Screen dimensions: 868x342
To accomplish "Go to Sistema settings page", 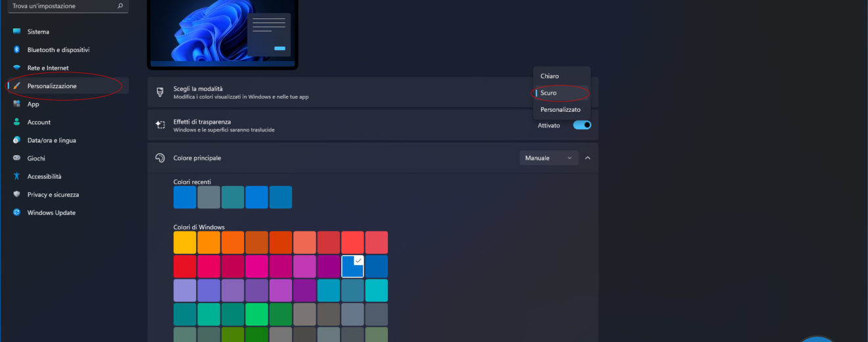I will (x=68, y=32).
